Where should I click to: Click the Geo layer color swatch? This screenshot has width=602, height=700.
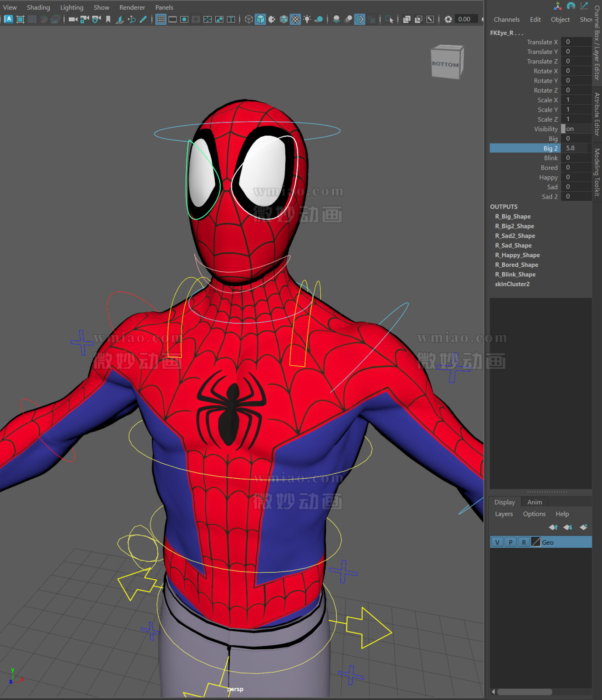pyautogui.click(x=536, y=542)
